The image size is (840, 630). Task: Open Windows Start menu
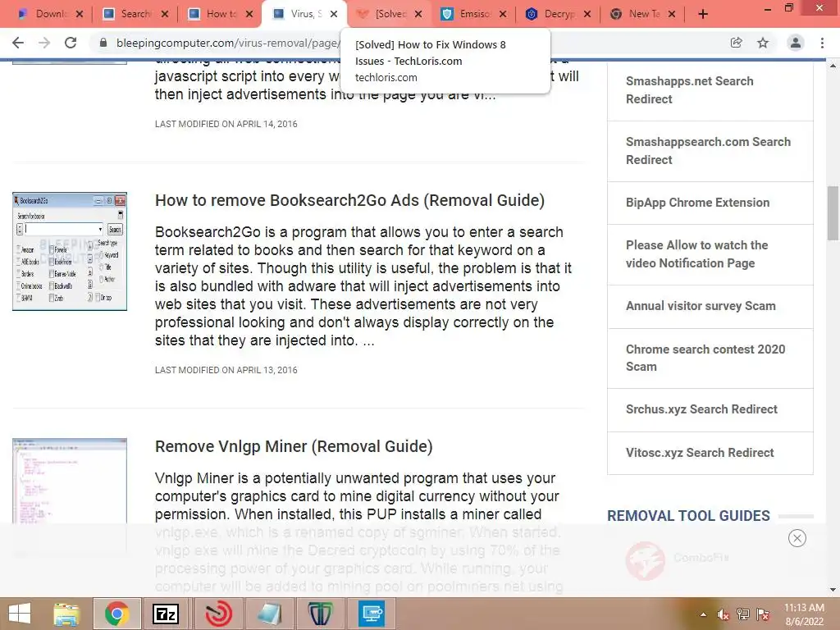click(20, 614)
